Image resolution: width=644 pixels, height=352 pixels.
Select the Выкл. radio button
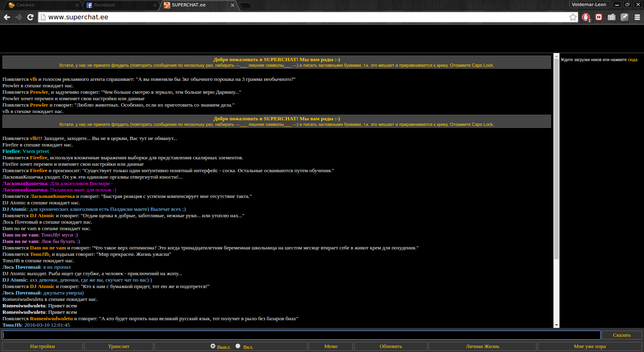213,346
